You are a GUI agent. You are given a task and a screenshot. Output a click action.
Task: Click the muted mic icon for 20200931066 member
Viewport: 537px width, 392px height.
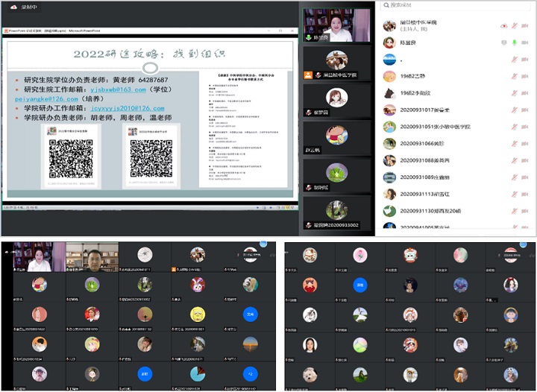coord(514,143)
